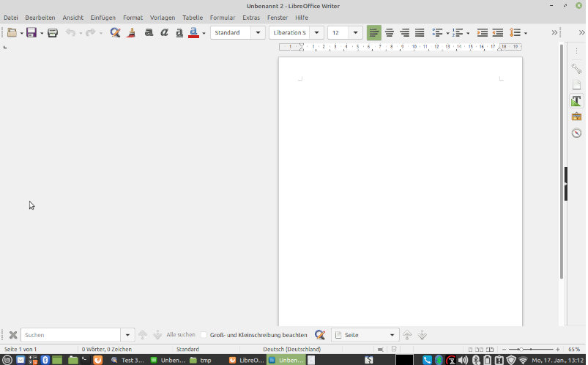
Task: Click the Deutsch (Deutschland) language status
Action: click(291, 349)
